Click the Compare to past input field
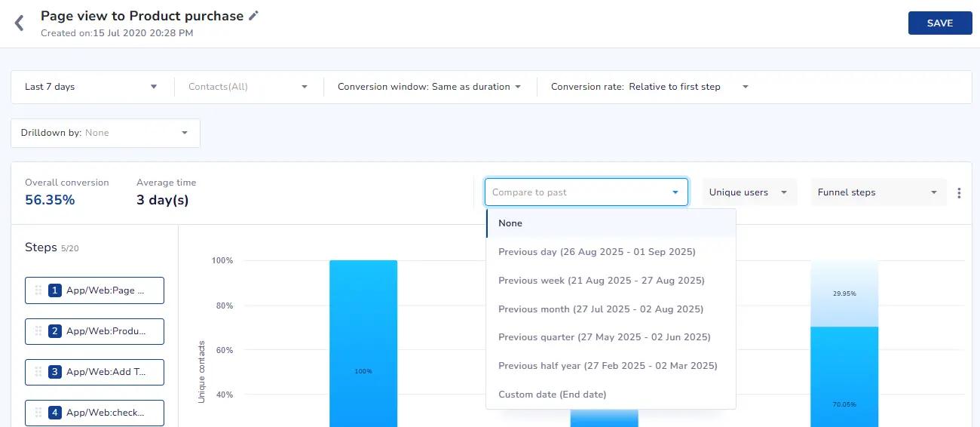The image size is (980, 427). click(579, 192)
